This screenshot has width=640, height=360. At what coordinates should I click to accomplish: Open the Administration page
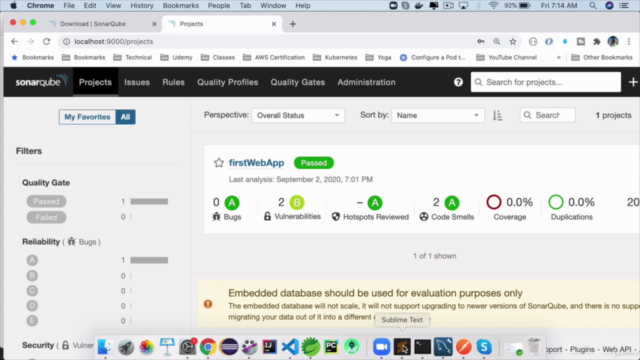click(366, 82)
